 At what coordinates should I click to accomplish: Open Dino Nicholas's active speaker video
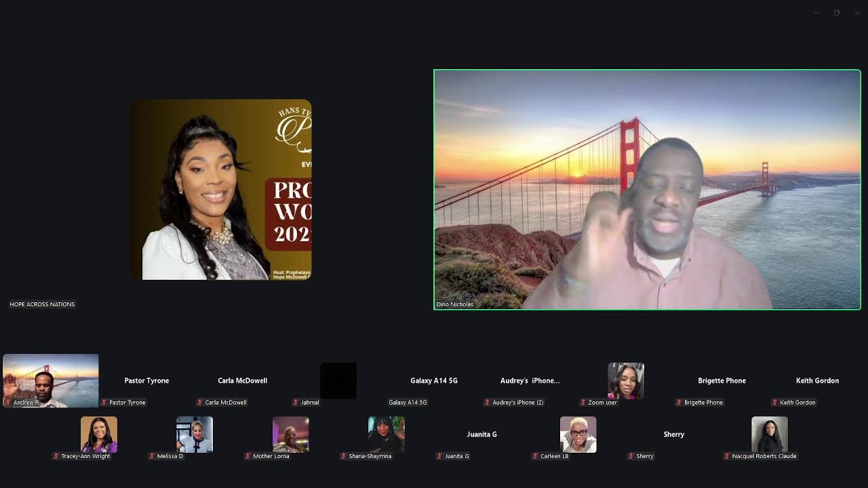(647, 190)
